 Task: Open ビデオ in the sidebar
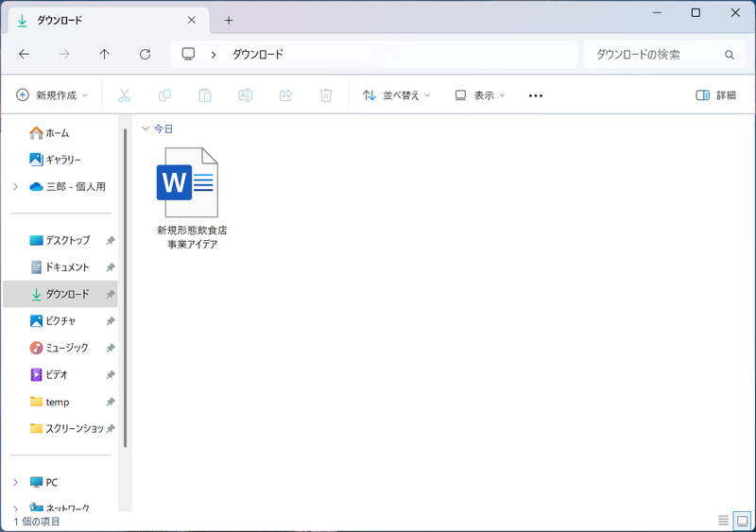click(49, 375)
